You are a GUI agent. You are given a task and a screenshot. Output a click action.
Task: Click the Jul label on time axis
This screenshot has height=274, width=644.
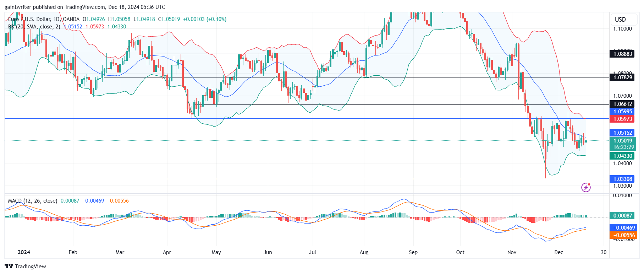[313, 252]
